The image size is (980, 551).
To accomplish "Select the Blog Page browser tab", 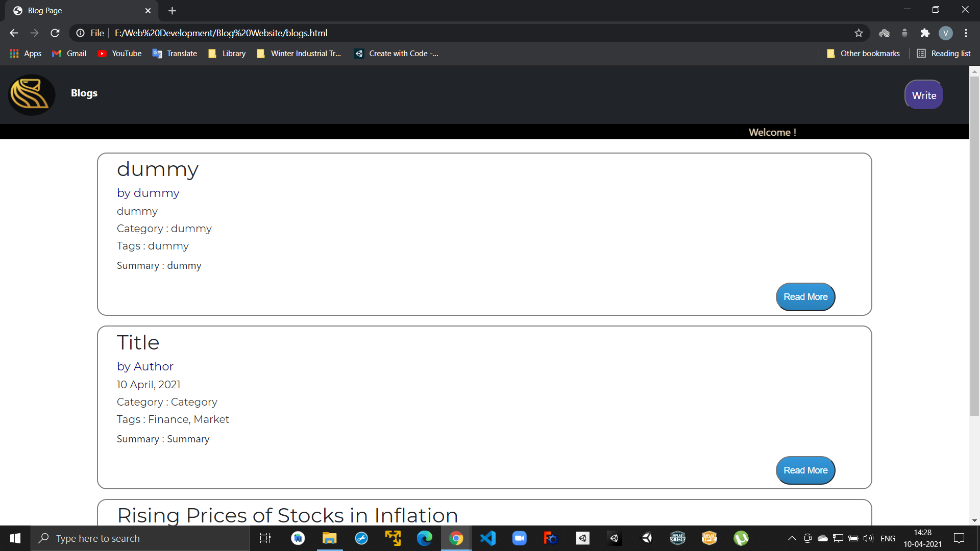I will pos(82,11).
